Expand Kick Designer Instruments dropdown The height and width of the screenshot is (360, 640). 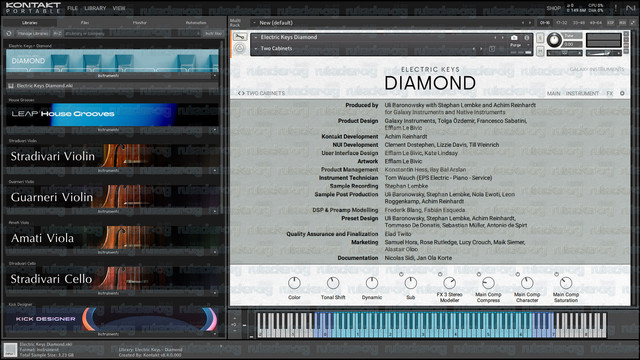[215, 334]
